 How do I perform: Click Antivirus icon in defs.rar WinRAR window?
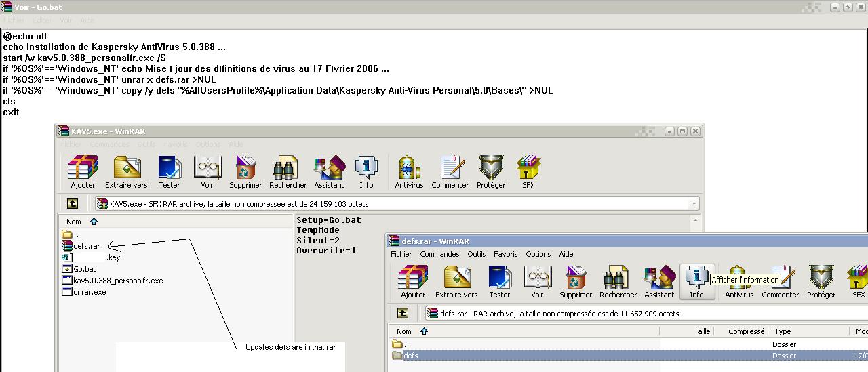pyautogui.click(x=739, y=282)
